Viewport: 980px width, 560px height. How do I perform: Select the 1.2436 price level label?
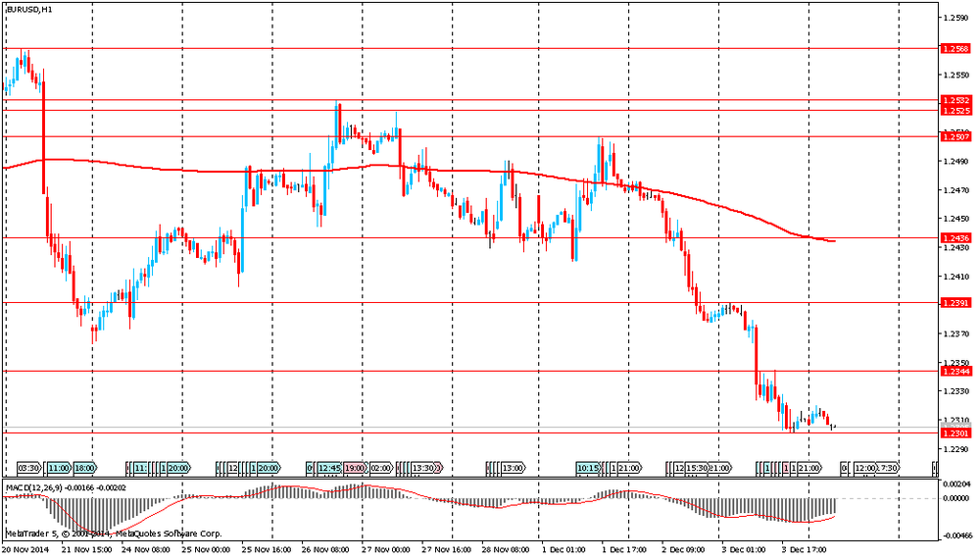[x=956, y=238]
